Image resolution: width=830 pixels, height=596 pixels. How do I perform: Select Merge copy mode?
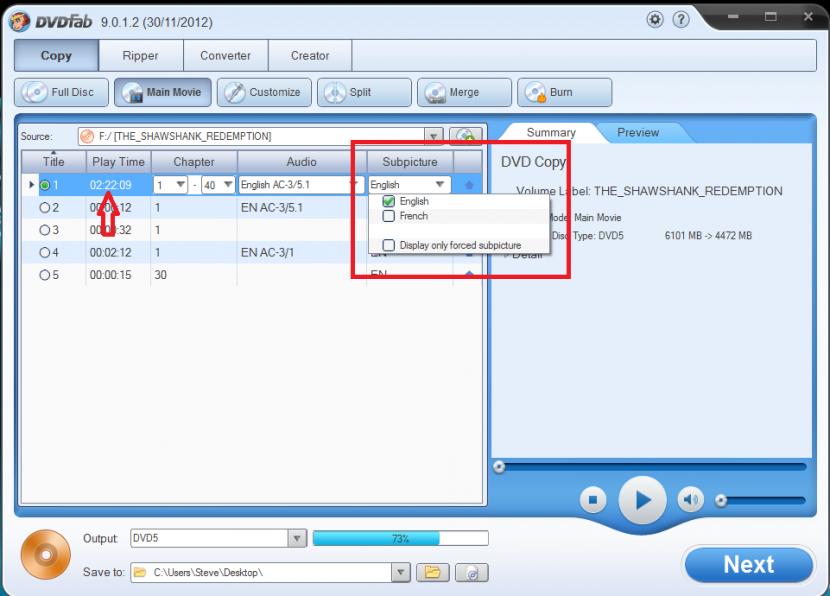(464, 92)
